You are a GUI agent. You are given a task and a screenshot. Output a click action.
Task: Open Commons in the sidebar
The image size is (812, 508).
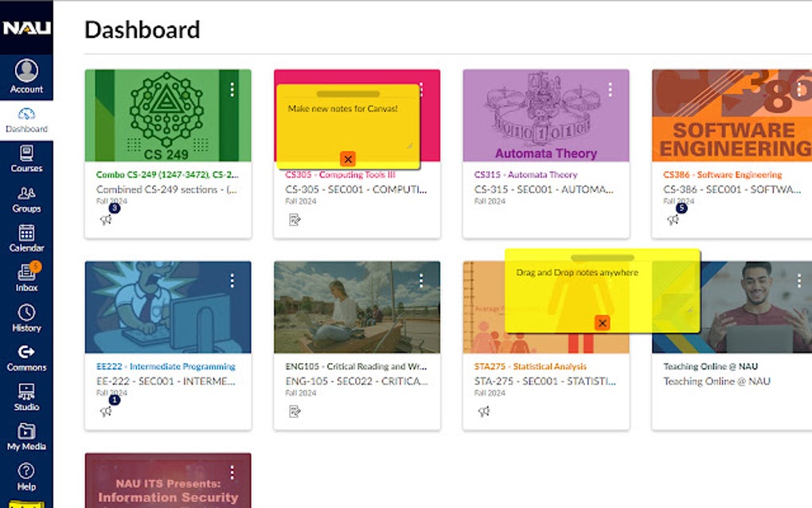click(26, 357)
